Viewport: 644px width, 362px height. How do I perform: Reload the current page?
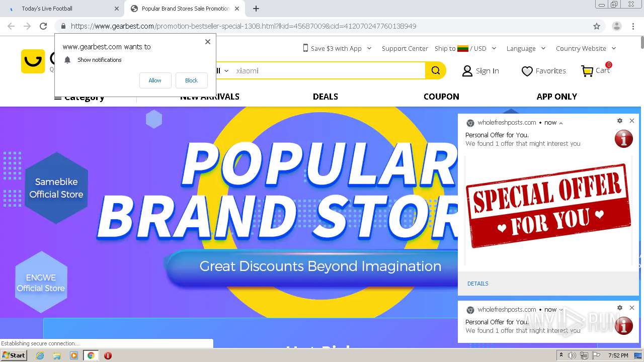(x=43, y=26)
